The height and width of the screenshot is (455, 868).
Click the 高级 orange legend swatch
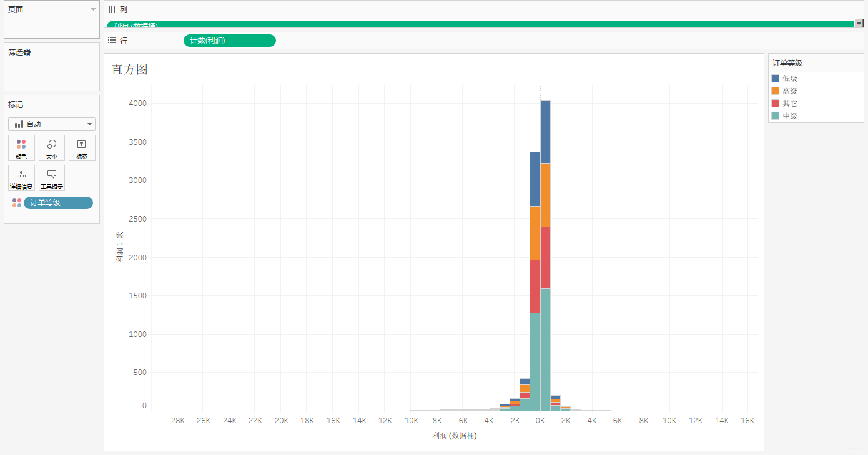pos(776,91)
